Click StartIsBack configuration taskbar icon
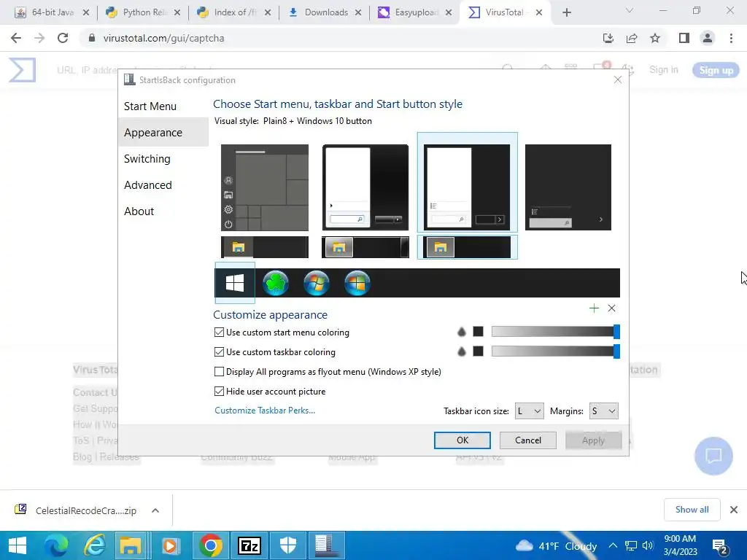This screenshot has height=560, width=747. (x=326, y=545)
